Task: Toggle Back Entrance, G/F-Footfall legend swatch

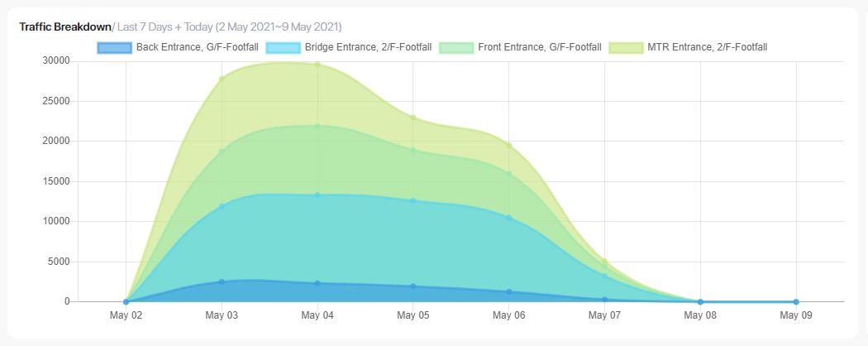Action: click(x=115, y=48)
